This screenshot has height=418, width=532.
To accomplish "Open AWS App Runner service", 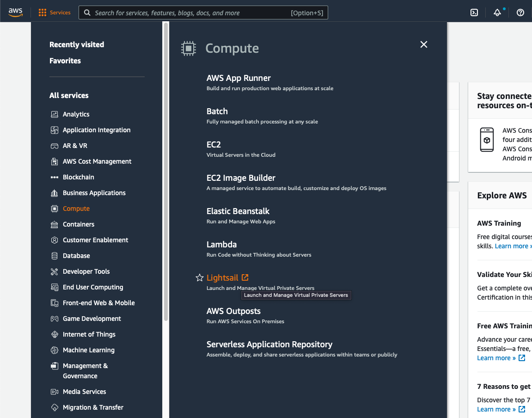I will click(x=238, y=78).
